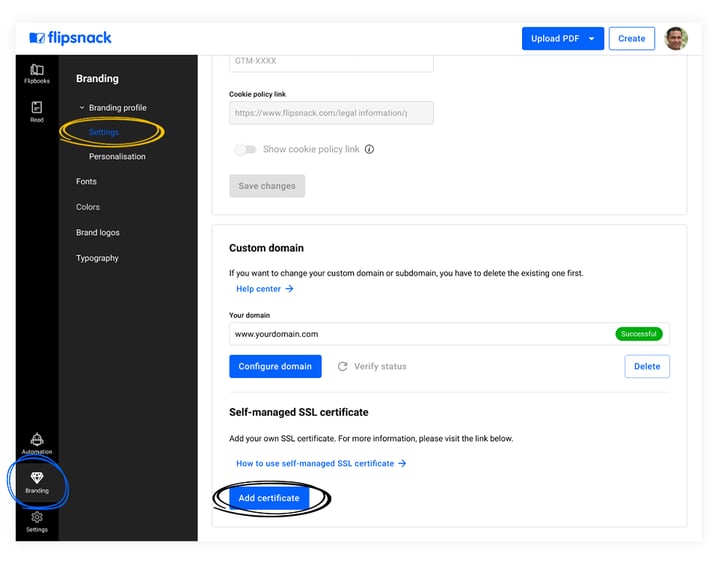Click the Verify status refresh icon
This screenshot has width=718, height=563.
(x=343, y=367)
